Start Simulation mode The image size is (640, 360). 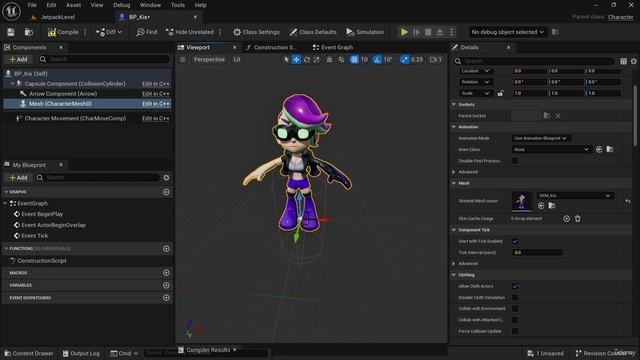[365, 32]
